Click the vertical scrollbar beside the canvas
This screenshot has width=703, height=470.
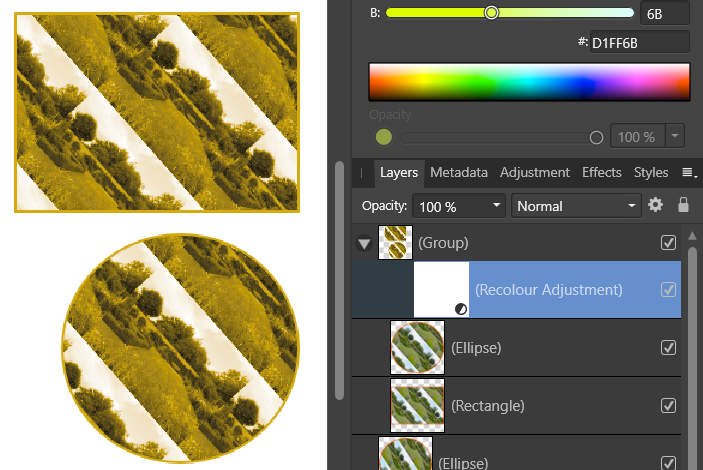(339, 280)
